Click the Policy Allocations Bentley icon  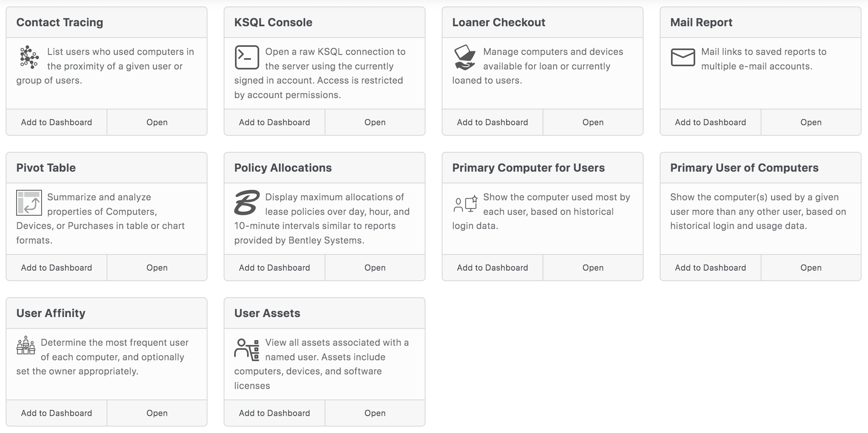click(x=247, y=202)
